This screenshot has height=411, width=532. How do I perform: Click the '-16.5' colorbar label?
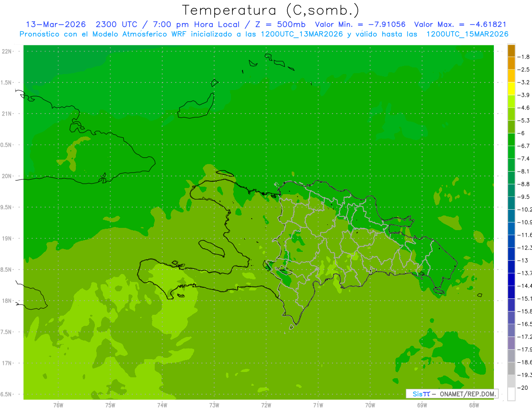click(525, 324)
